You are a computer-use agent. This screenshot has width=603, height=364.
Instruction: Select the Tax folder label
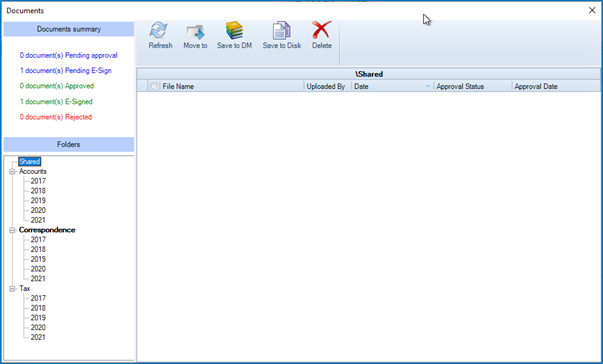[25, 289]
